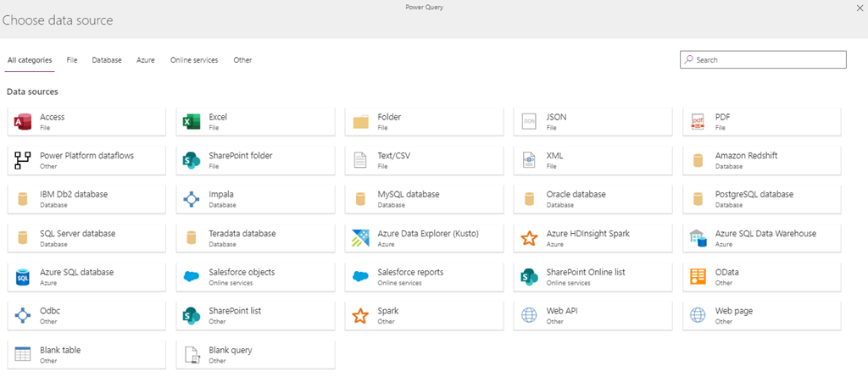Click the SharePoint Online list icon

coord(529,277)
